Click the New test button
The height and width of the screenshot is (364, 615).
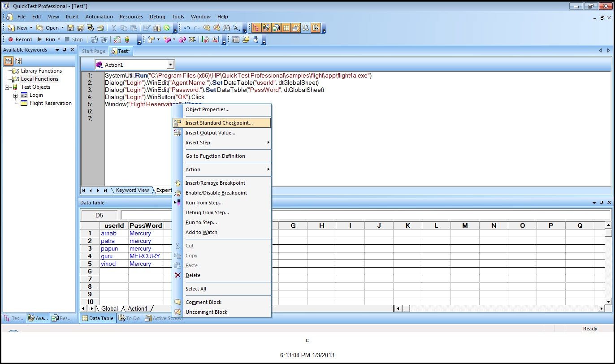tap(18, 28)
